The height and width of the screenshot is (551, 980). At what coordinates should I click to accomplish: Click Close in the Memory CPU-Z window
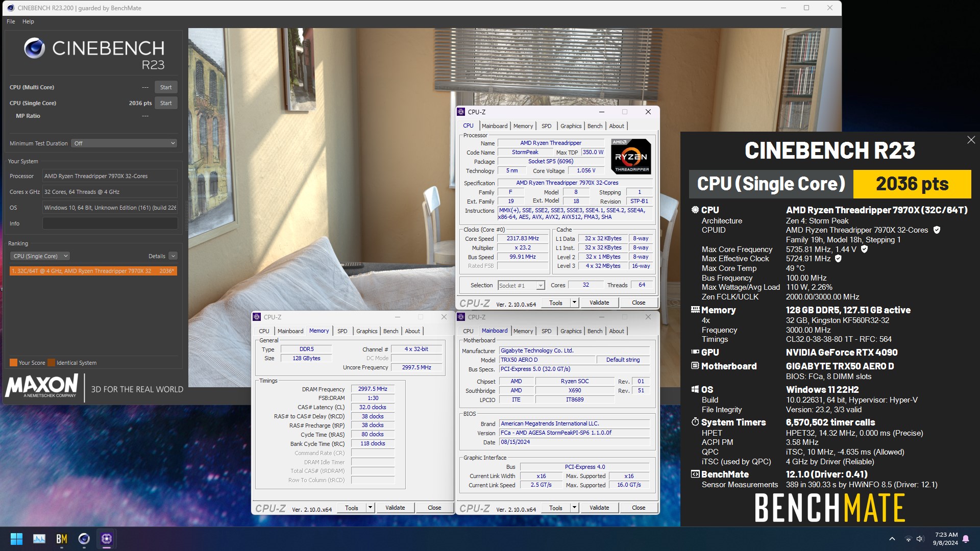[434, 508]
